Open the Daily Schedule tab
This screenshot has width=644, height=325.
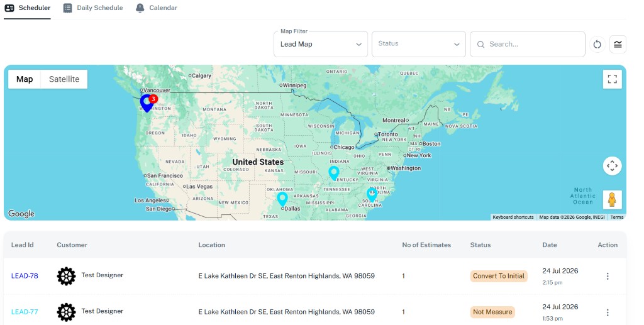(x=93, y=8)
